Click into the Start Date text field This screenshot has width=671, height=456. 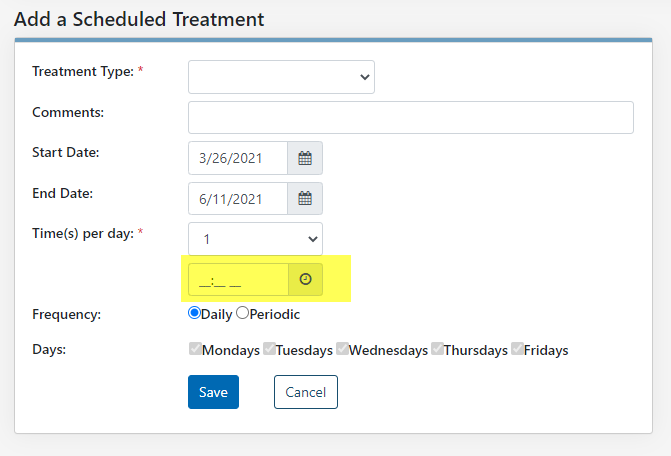(238, 158)
